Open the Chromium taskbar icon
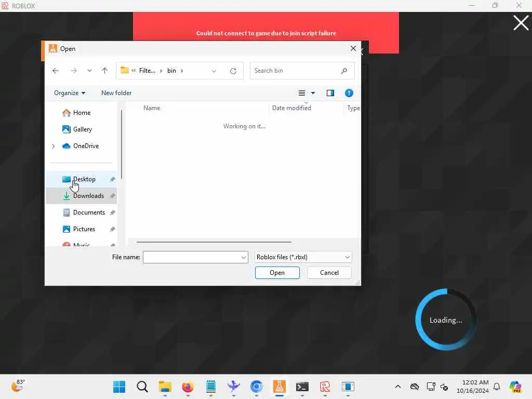The height and width of the screenshot is (399, 532). coord(257,387)
